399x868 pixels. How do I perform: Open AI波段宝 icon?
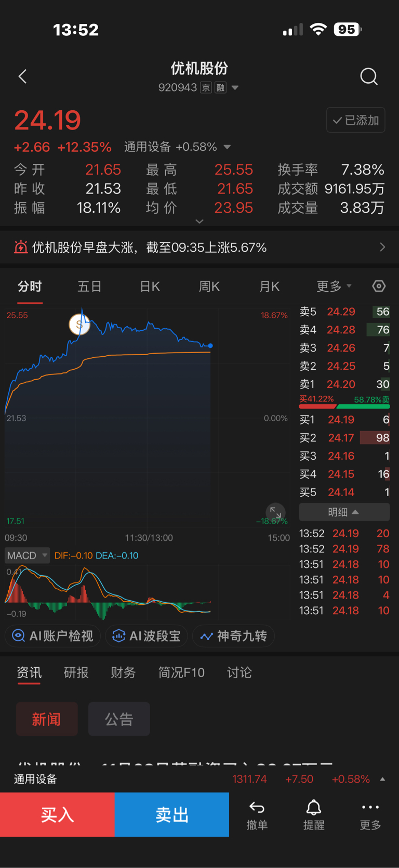pos(118,636)
